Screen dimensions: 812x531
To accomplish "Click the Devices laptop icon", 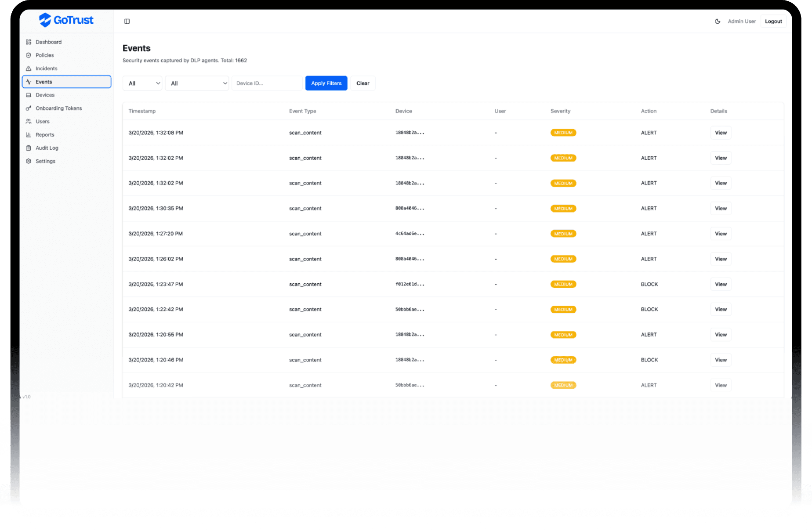I will (x=29, y=95).
